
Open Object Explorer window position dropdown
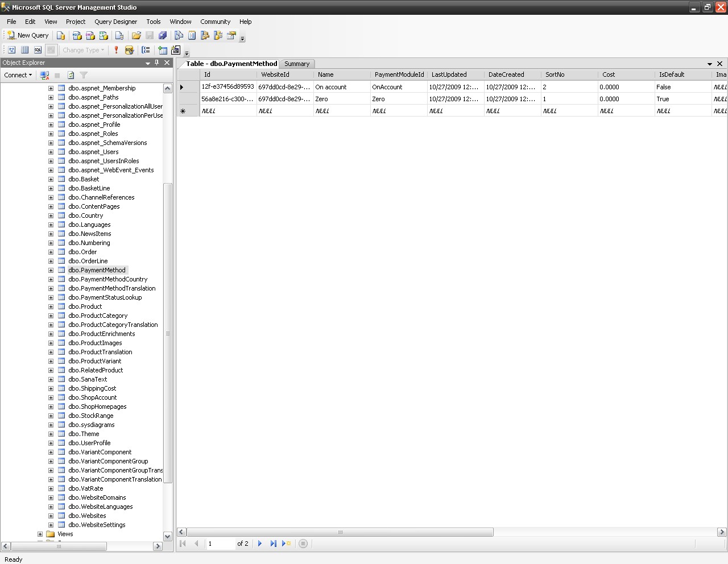coord(148,63)
